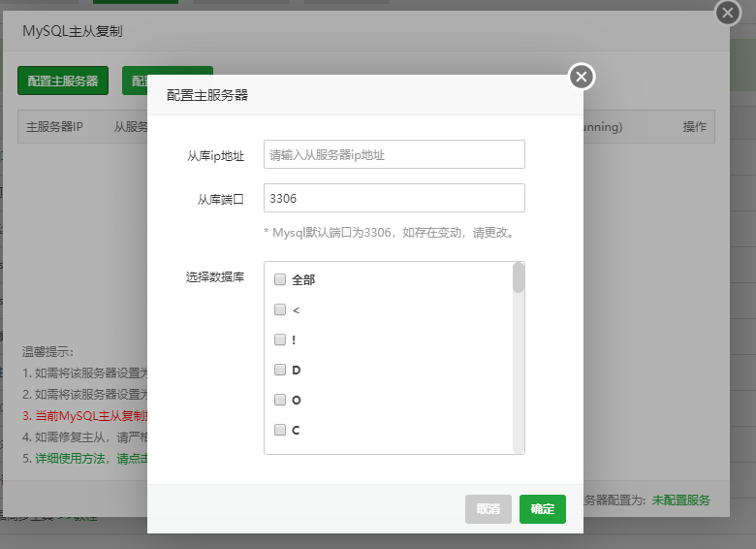Click the 选择数据库 label
756x549 pixels.
[x=215, y=276]
